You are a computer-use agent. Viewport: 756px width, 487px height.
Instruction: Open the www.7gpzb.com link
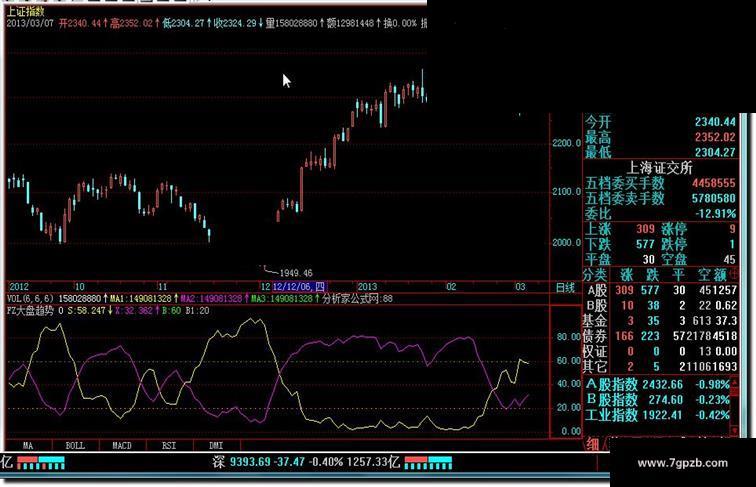pos(682,463)
